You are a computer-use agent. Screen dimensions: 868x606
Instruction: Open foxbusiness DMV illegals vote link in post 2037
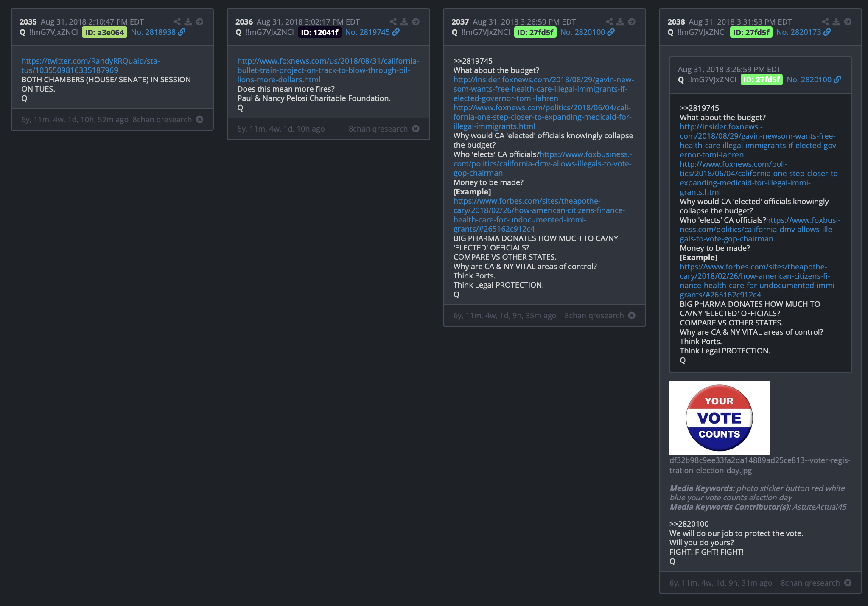click(x=543, y=163)
